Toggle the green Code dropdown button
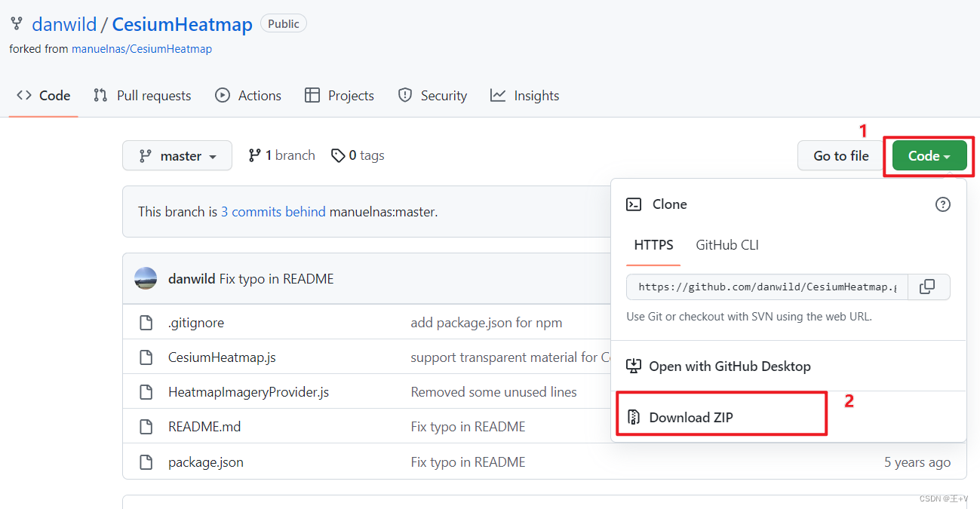The height and width of the screenshot is (509, 980). coord(929,156)
